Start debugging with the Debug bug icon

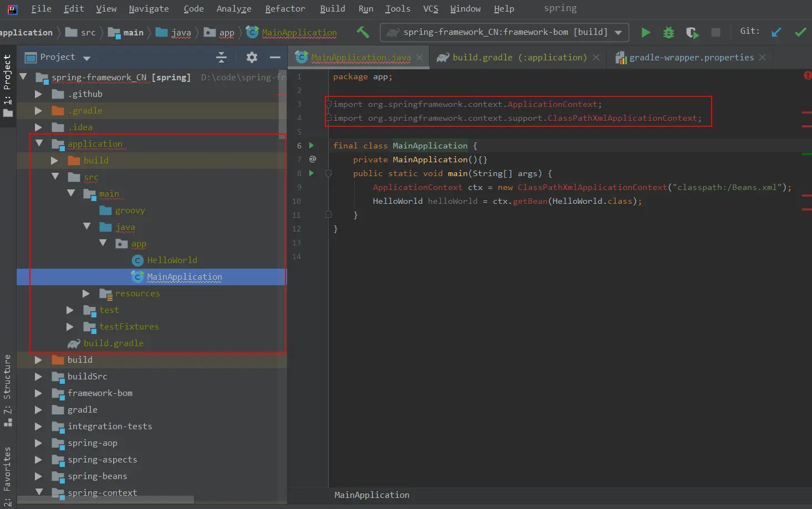(x=669, y=33)
